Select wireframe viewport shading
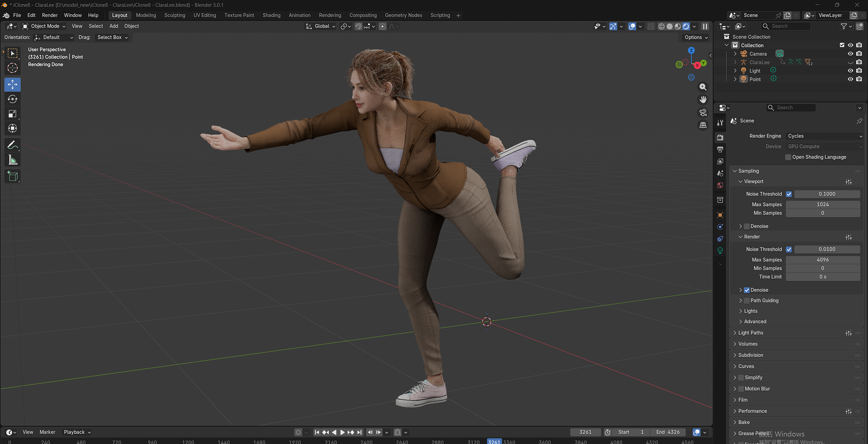The height and width of the screenshot is (444, 868). point(661,26)
